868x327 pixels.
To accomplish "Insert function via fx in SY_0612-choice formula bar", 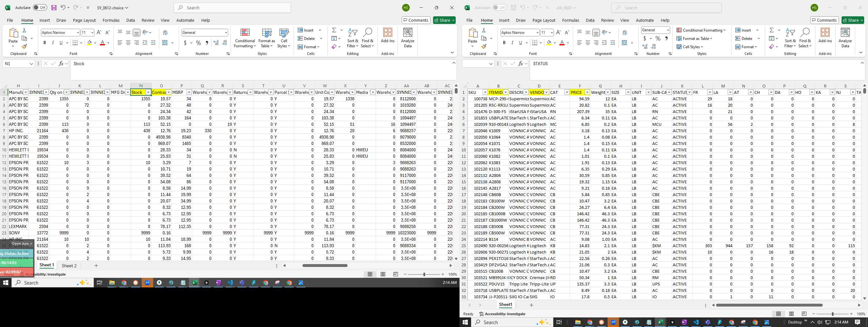I will pos(61,63).
